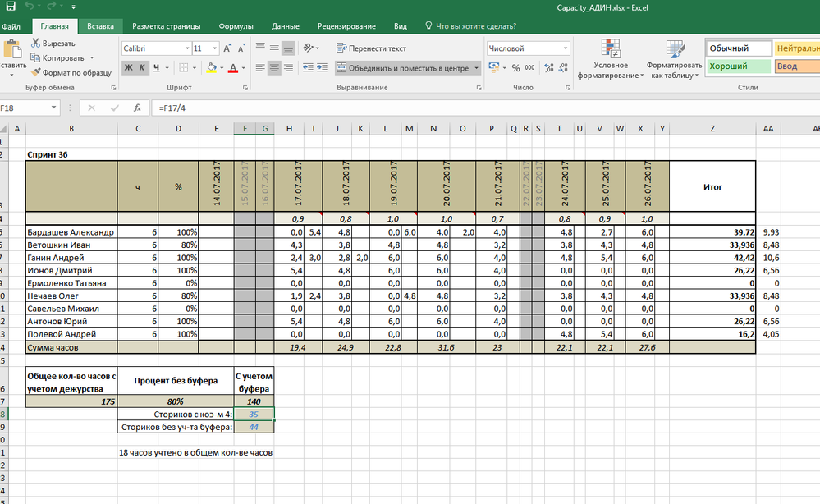Open the Шрифт group dialog launcher

(245, 89)
